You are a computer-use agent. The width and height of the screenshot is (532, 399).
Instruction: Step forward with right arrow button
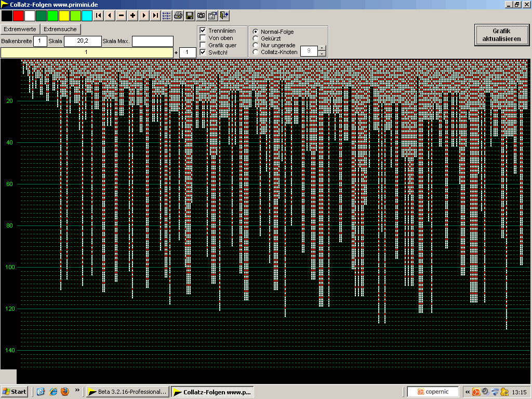point(144,16)
